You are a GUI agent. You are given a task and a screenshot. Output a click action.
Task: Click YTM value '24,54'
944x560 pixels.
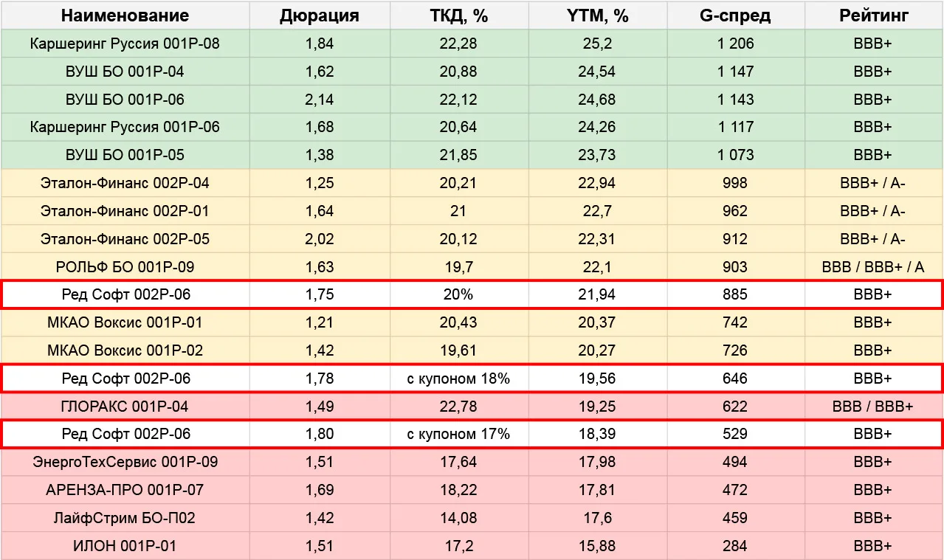coord(597,72)
